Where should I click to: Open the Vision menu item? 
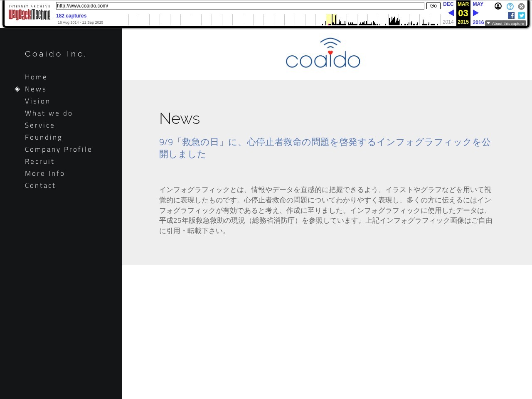point(37,101)
